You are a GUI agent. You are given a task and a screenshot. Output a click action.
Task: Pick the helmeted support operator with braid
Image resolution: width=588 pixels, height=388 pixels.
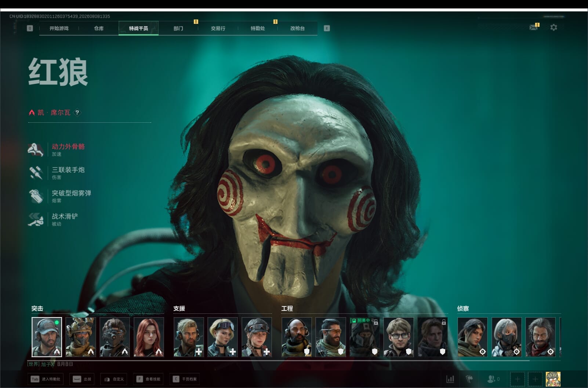[x=257, y=337]
